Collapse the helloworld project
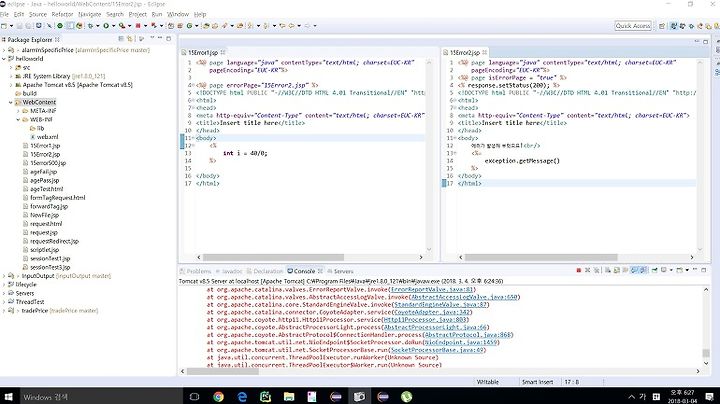Viewport: 720px width, 404px height. pos(4,59)
